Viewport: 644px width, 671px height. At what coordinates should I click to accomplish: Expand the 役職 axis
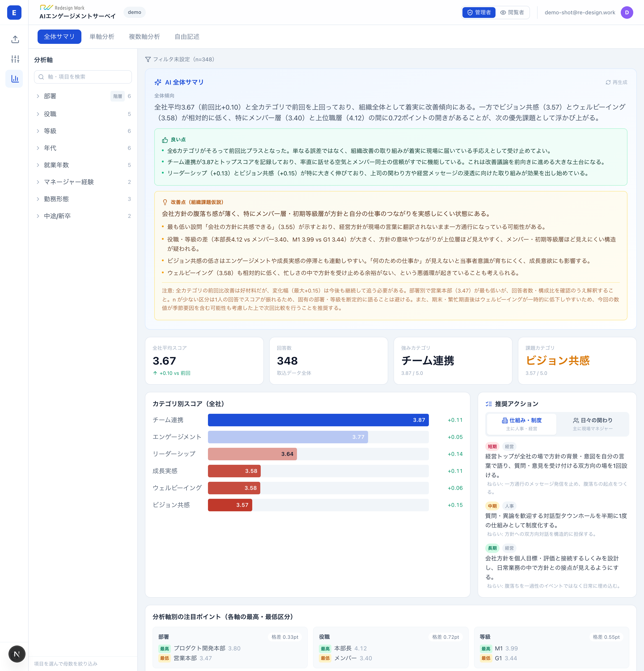83,114
